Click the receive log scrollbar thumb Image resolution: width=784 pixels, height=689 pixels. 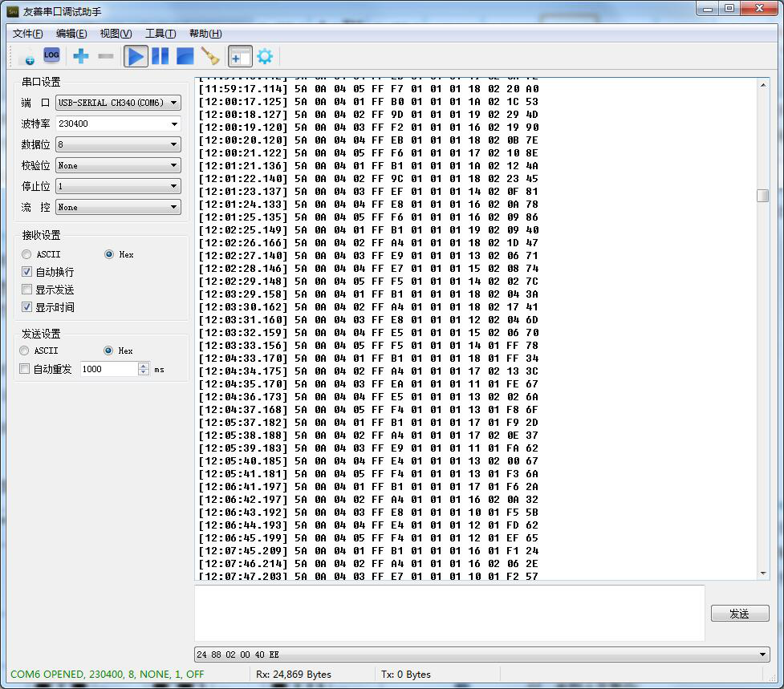coord(762,196)
